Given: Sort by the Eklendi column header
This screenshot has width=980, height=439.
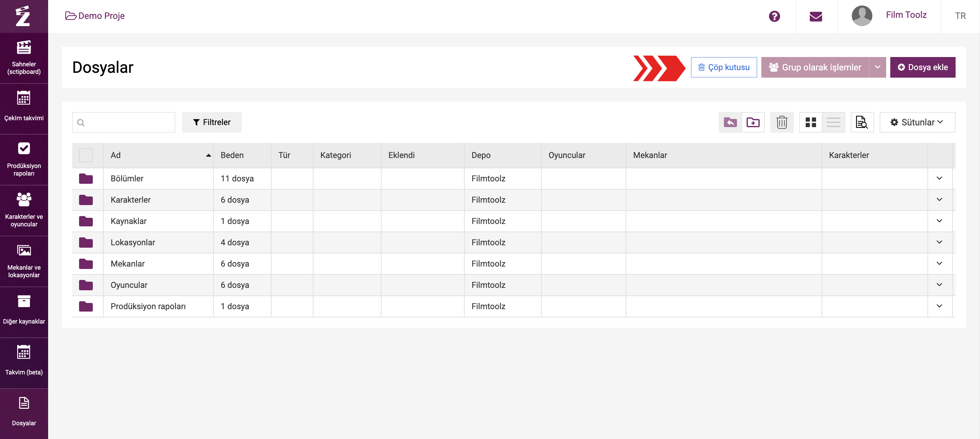Looking at the screenshot, I should 422,156.
